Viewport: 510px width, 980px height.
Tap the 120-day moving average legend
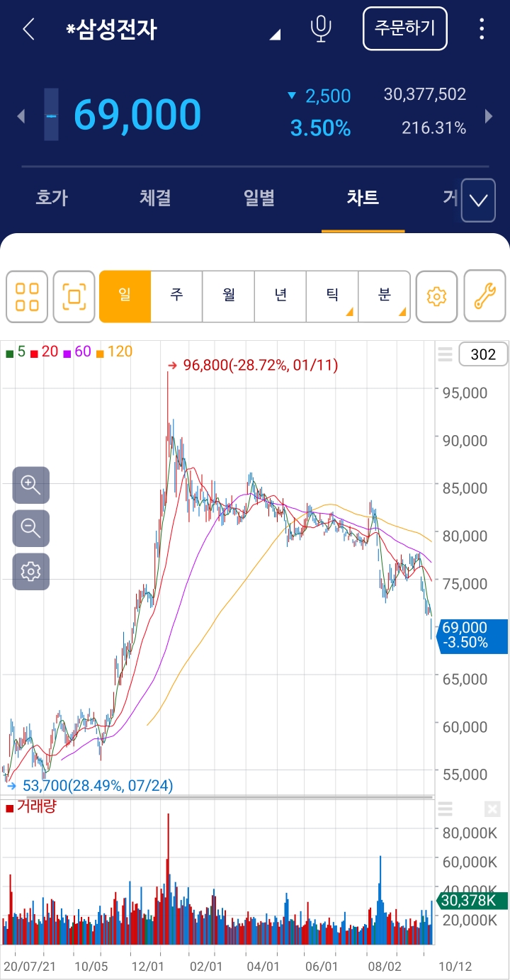(x=114, y=351)
